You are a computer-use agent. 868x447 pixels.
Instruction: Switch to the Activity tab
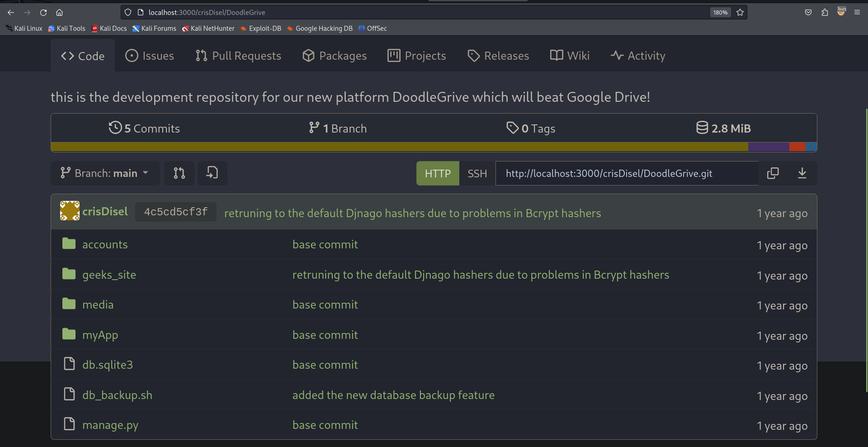(638, 56)
